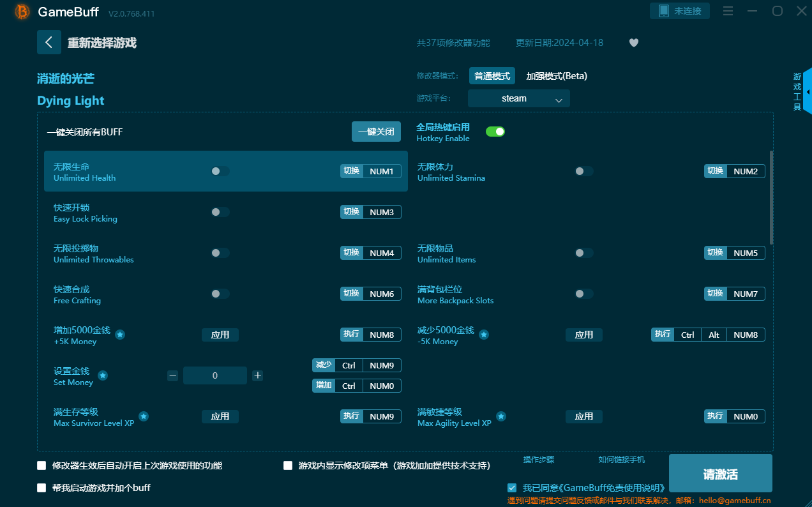
Task: Click NUM5 hotkey for Unlimited Items
Action: point(746,253)
